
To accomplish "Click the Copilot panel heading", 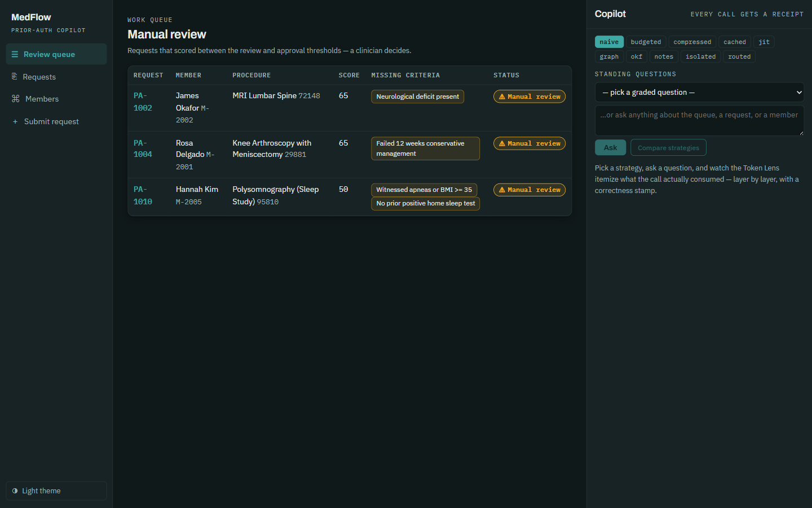I will pyautogui.click(x=610, y=14).
